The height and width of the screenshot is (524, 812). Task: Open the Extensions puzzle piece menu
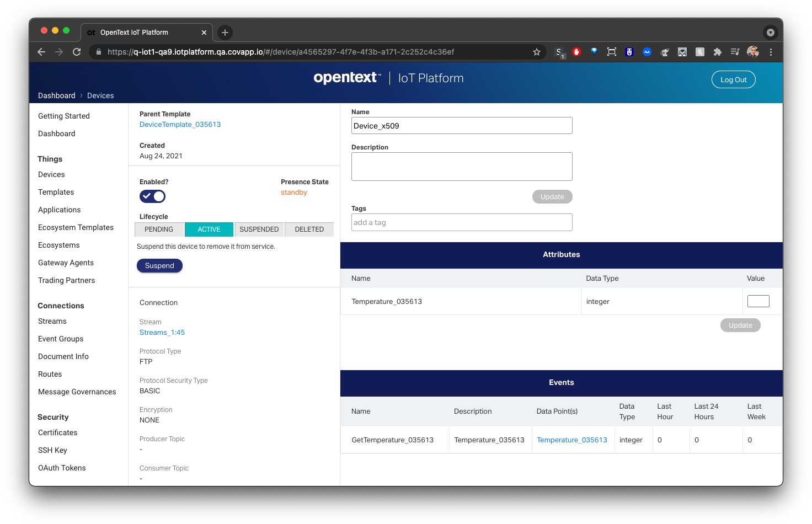click(717, 52)
